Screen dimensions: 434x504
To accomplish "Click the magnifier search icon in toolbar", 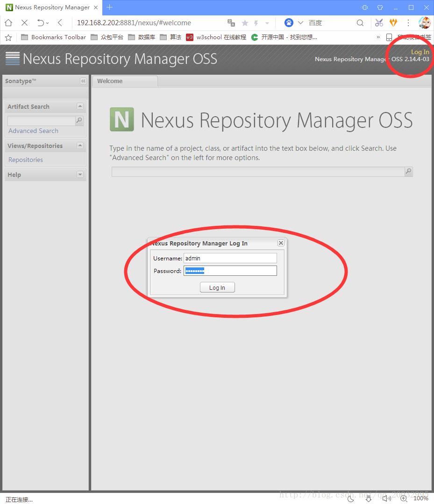I will point(360,23).
